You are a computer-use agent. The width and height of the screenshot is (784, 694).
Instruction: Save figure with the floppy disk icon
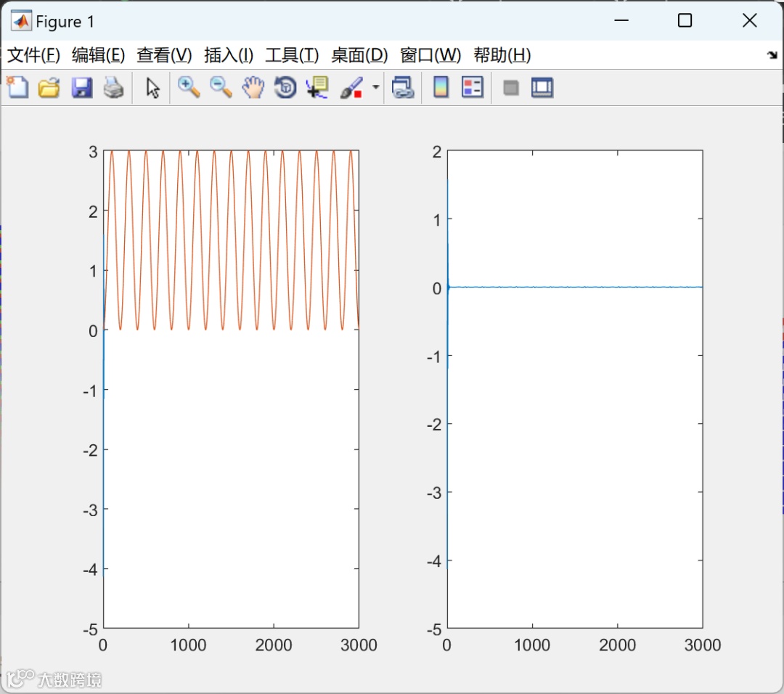pyautogui.click(x=81, y=88)
